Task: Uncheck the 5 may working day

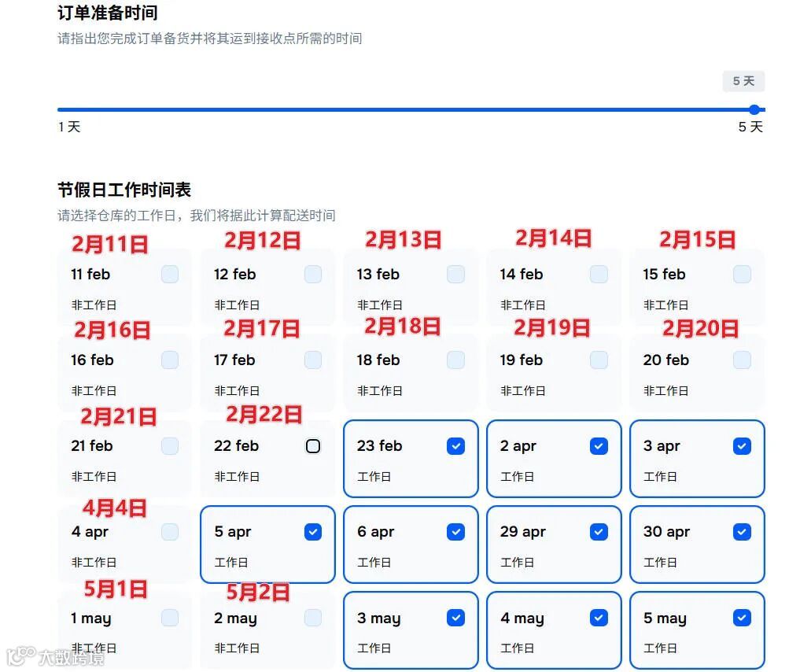Action: tap(742, 618)
